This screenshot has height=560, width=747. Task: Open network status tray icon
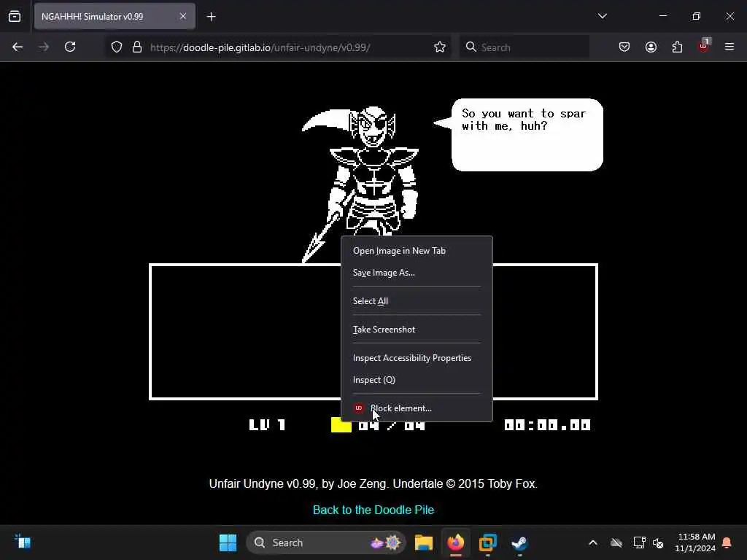point(639,542)
